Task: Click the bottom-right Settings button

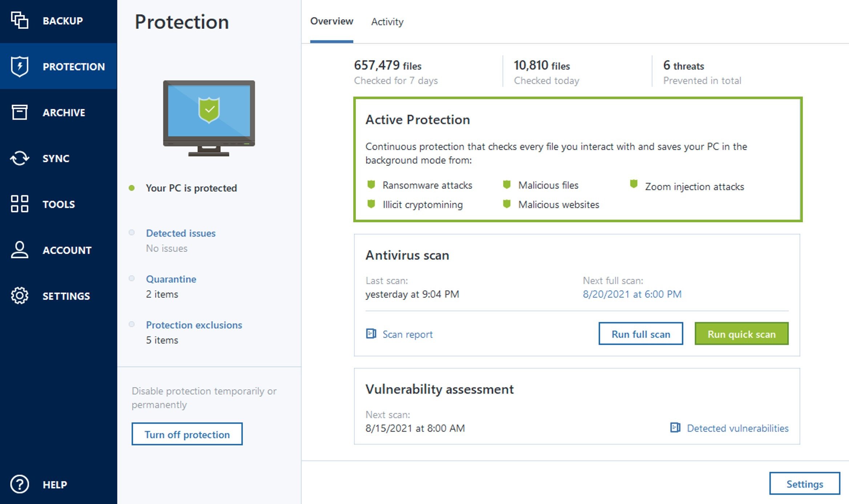Action: point(804,484)
